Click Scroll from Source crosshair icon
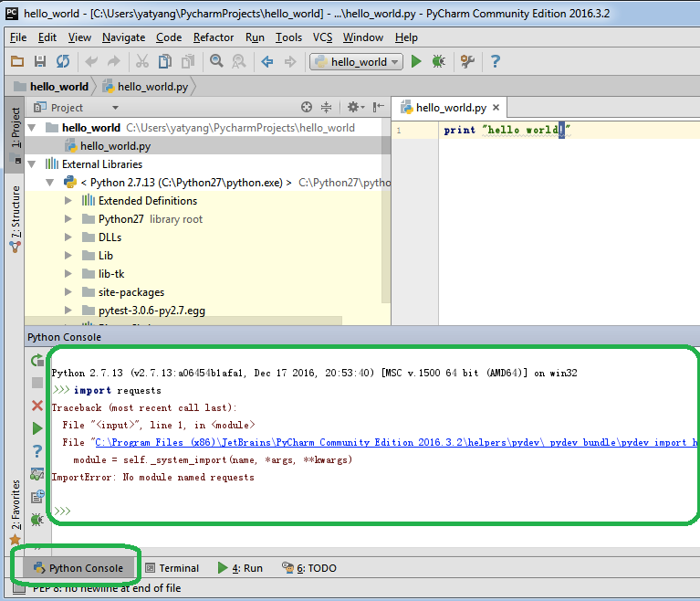 (307, 107)
